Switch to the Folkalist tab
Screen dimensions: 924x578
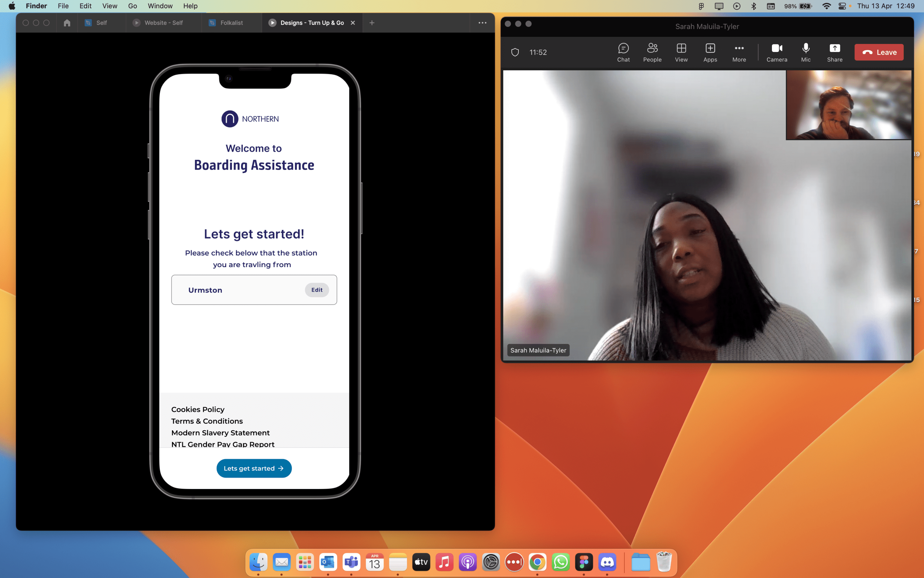231,23
